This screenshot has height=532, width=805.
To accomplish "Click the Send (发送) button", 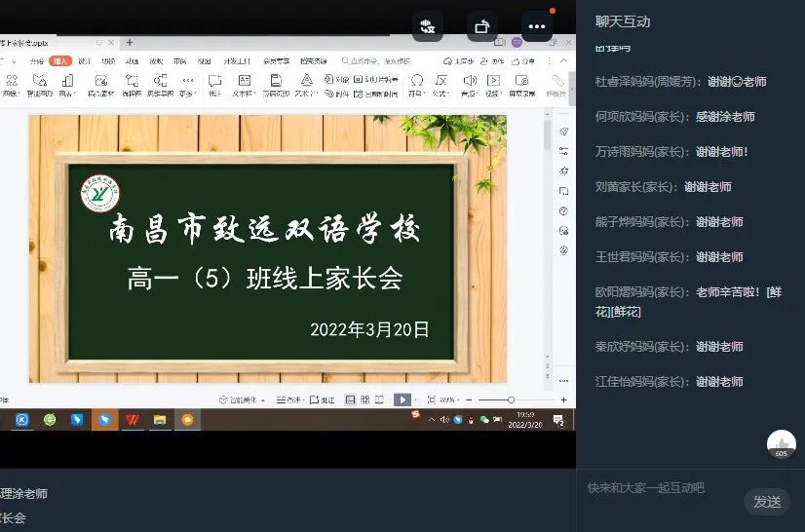I will pos(767,502).
